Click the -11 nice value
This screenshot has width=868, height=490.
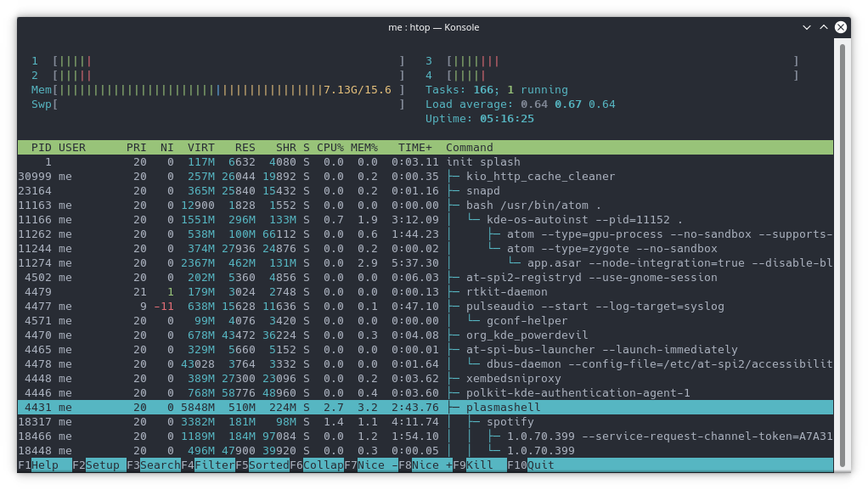coord(164,306)
